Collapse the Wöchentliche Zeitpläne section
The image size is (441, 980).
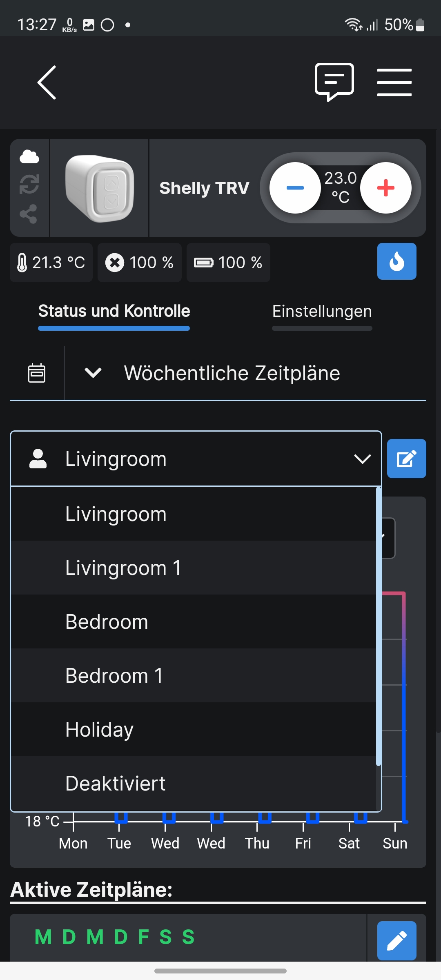(93, 373)
